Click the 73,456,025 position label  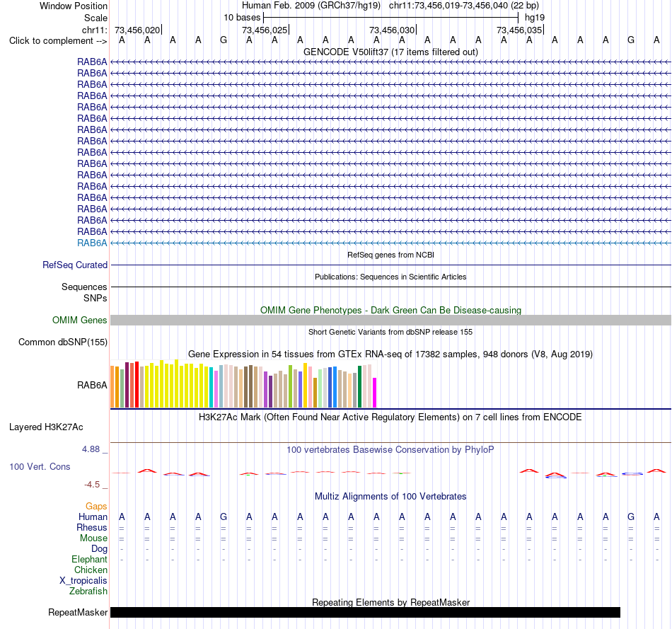pyautogui.click(x=265, y=30)
